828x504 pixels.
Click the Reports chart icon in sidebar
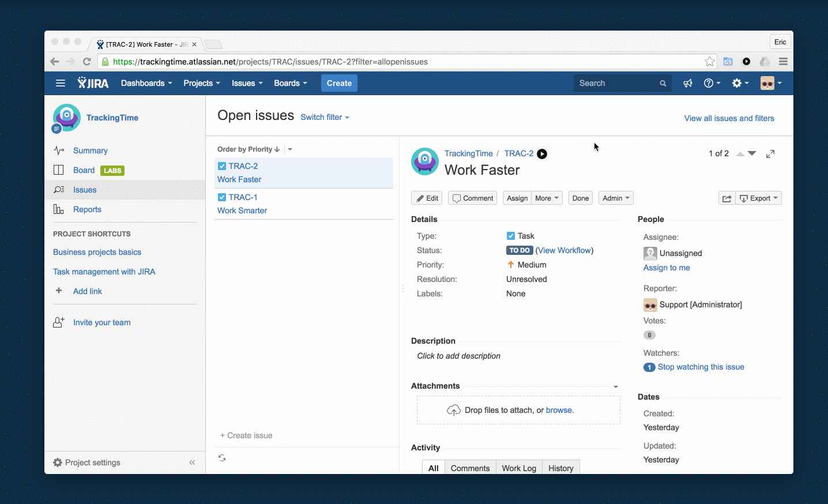(x=59, y=209)
